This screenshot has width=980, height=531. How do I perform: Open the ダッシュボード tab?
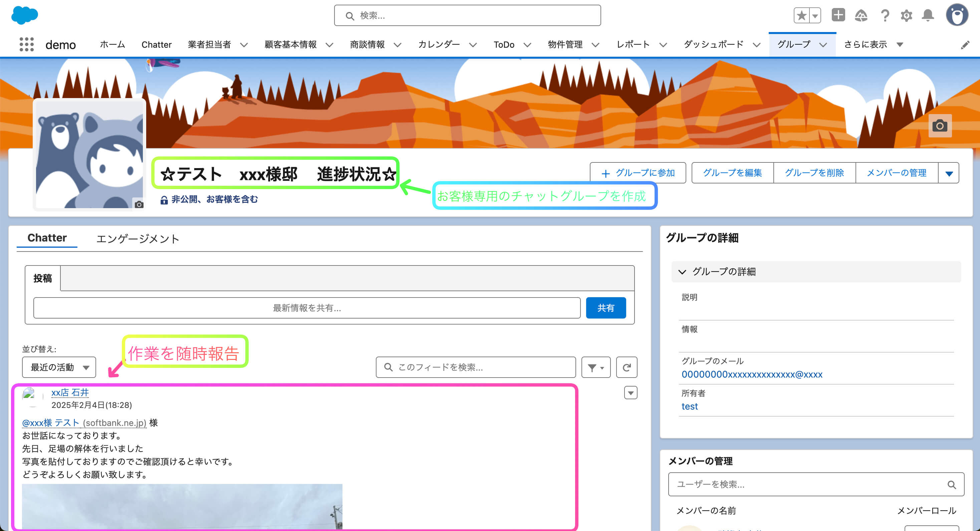[x=714, y=45]
